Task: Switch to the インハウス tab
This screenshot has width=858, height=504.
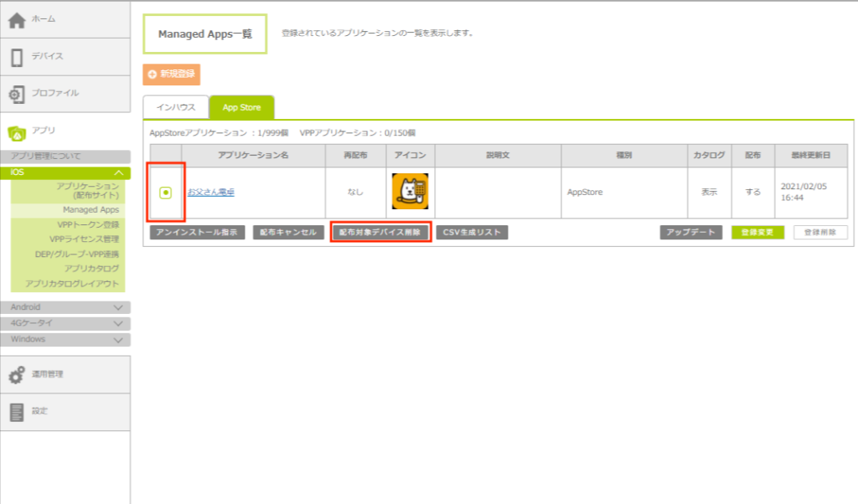Action: tap(174, 108)
